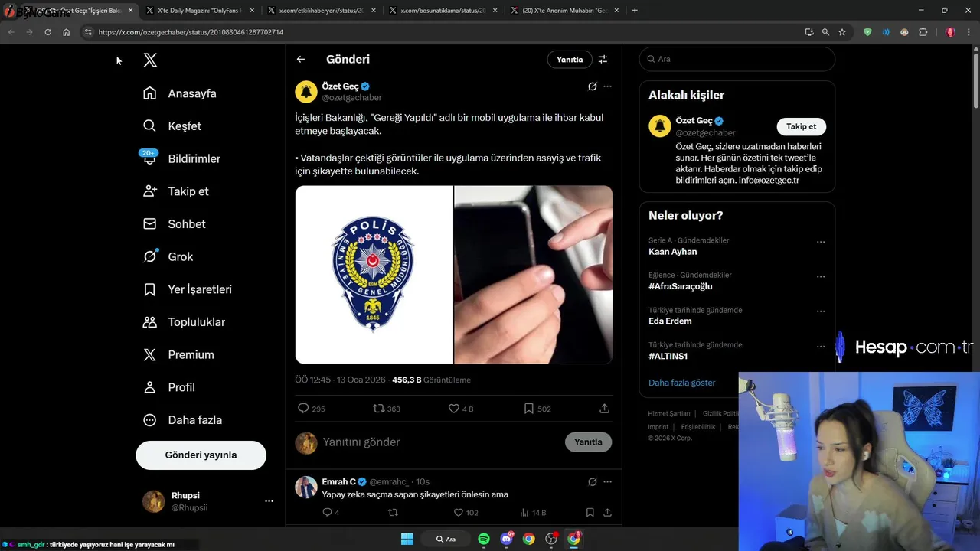Open reply filter settings icon in header
This screenshot has width=980, height=551.
tap(603, 59)
